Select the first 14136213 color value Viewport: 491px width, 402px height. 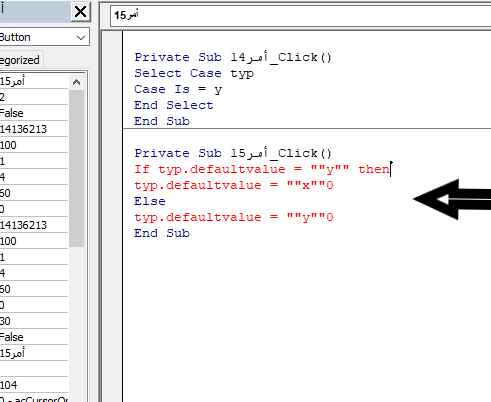33,129
